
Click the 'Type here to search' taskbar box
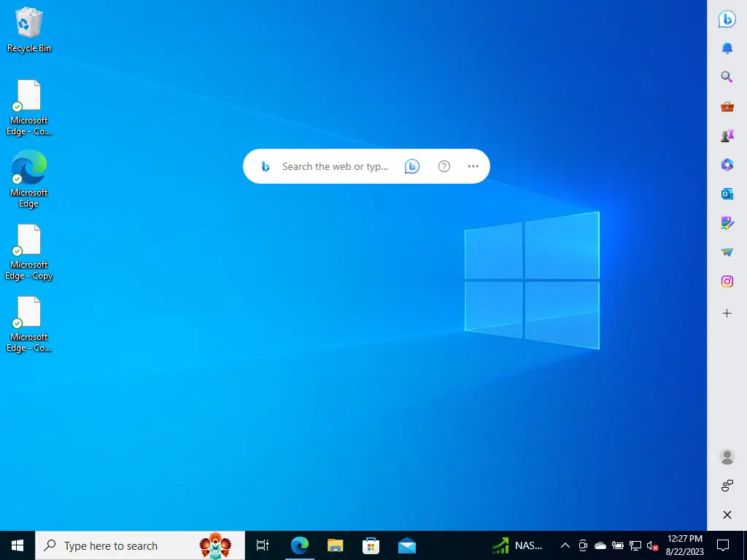click(140, 545)
